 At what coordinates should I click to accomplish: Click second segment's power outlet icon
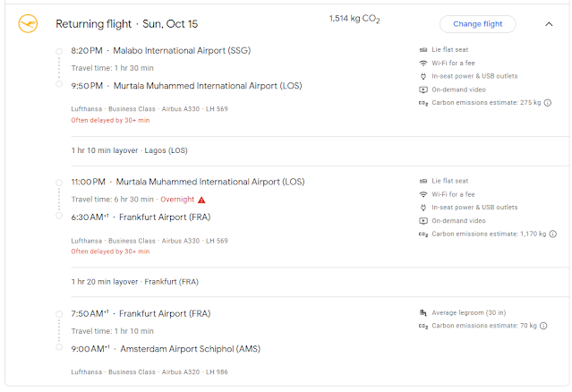click(423, 208)
